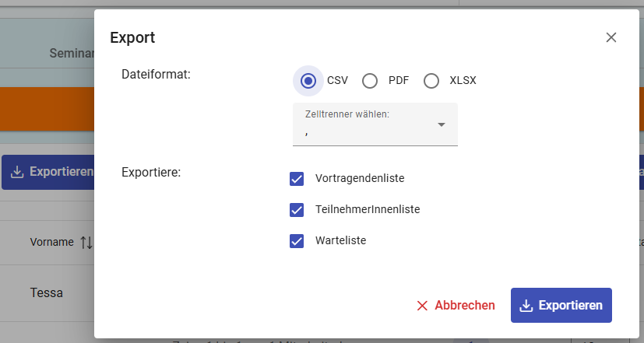644x343 pixels.
Task: Choose the PDF radio button
Action: (x=370, y=81)
